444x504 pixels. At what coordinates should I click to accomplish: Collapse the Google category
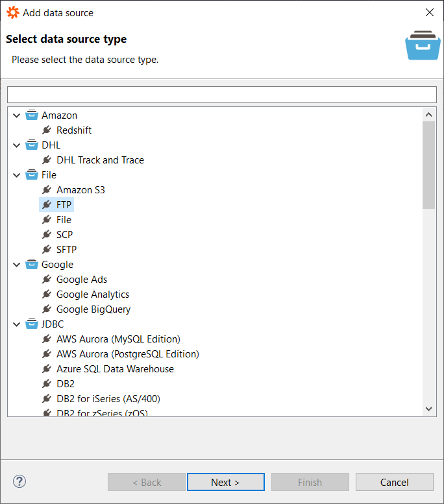pyautogui.click(x=16, y=265)
